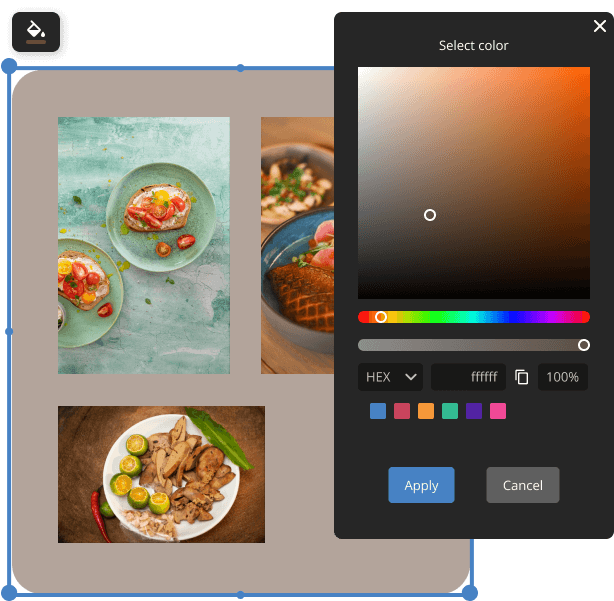Copy the hex color code
Screen dimensions: 614x601
point(521,377)
